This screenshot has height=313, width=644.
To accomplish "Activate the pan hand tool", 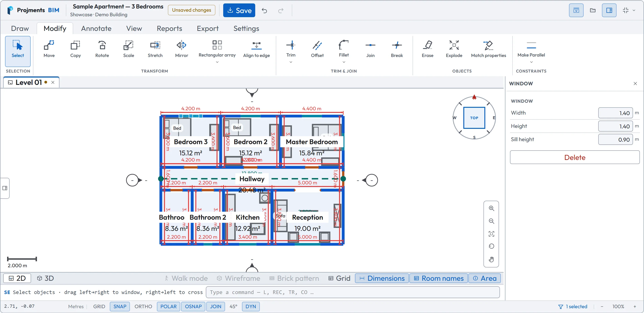I will click(491, 259).
